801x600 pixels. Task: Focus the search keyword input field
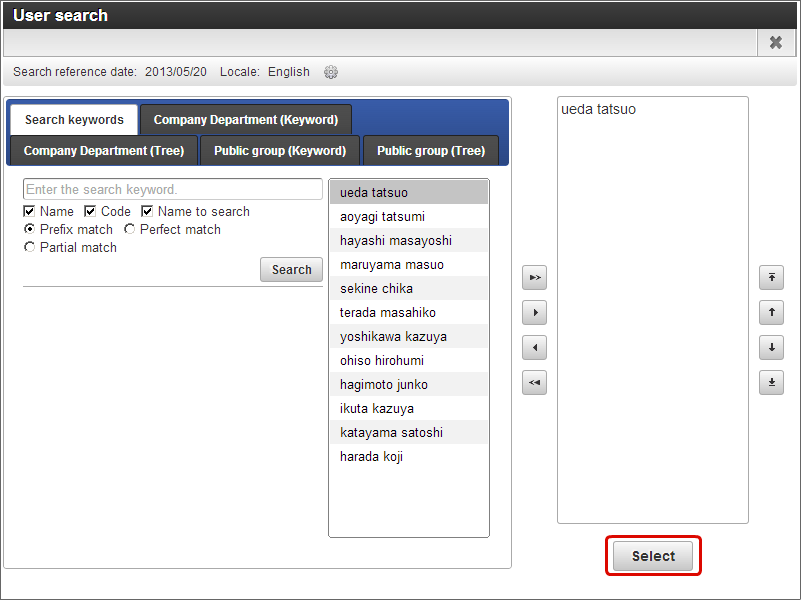click(173, 189)
